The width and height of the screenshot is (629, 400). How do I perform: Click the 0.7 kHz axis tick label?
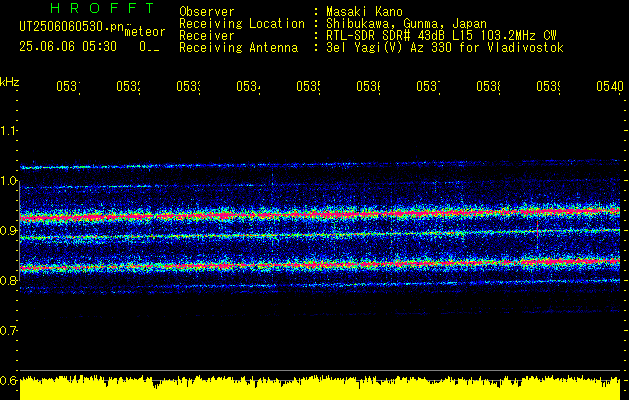[x=8, y=331]
